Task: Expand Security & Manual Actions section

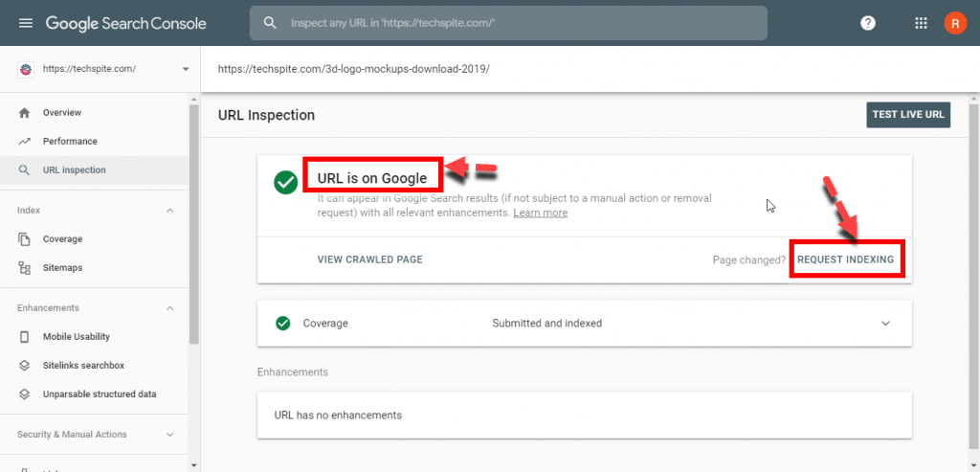Action: [170, 435]
